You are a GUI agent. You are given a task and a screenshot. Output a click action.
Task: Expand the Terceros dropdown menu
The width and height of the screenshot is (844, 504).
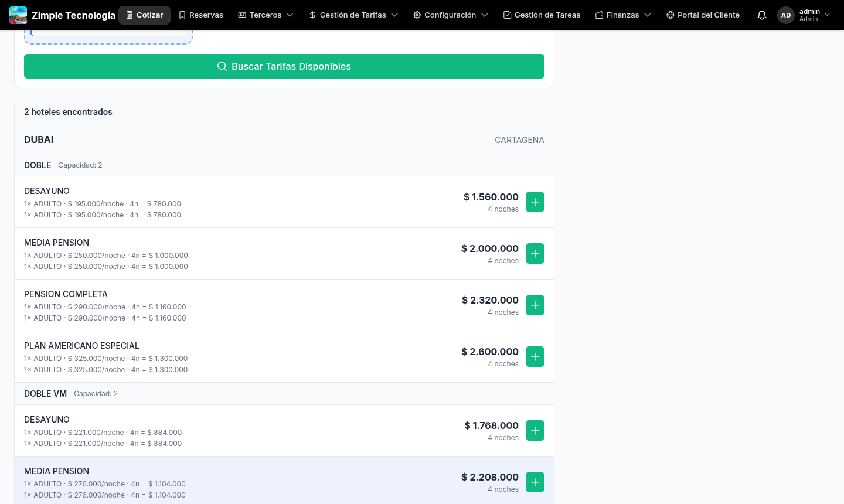(x=266, y=15)
